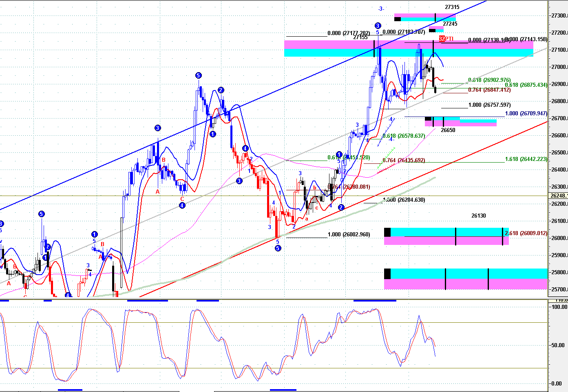Click the 27315 target price label

click(x=452, y=7)
